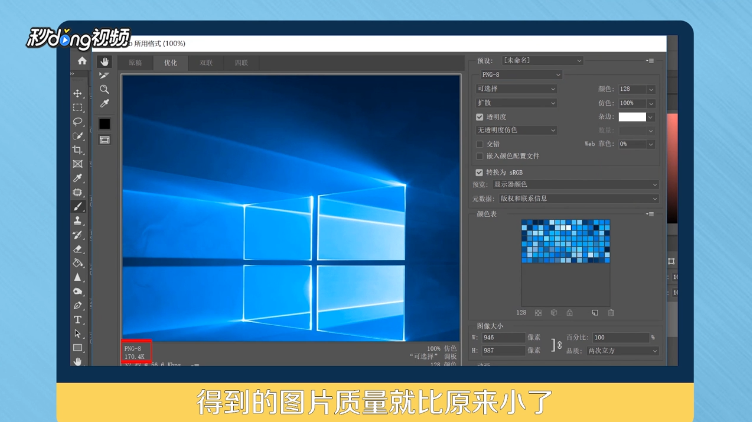752x422 pixels.
Task: Open the 无透明度仿色 dropdown
Action: click(x=516, y=130)
